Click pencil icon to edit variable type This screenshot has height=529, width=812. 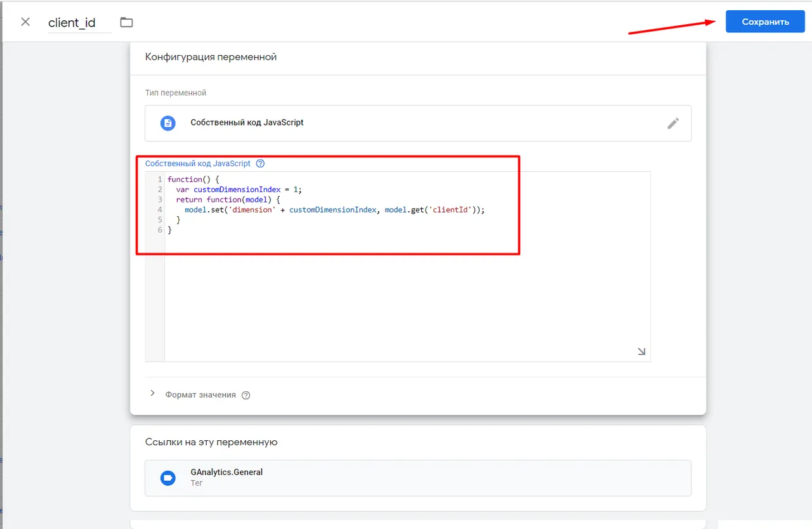[673, 123]
